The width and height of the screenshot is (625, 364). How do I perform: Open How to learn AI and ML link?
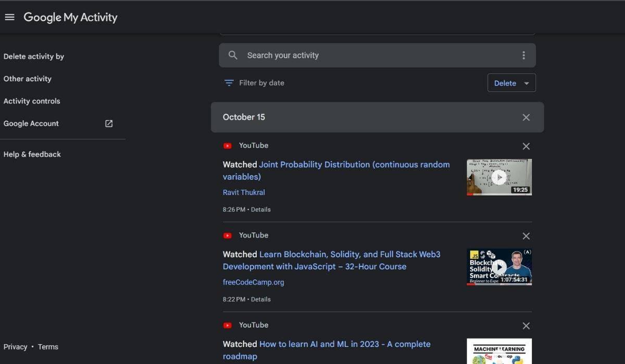click(327, 350)
